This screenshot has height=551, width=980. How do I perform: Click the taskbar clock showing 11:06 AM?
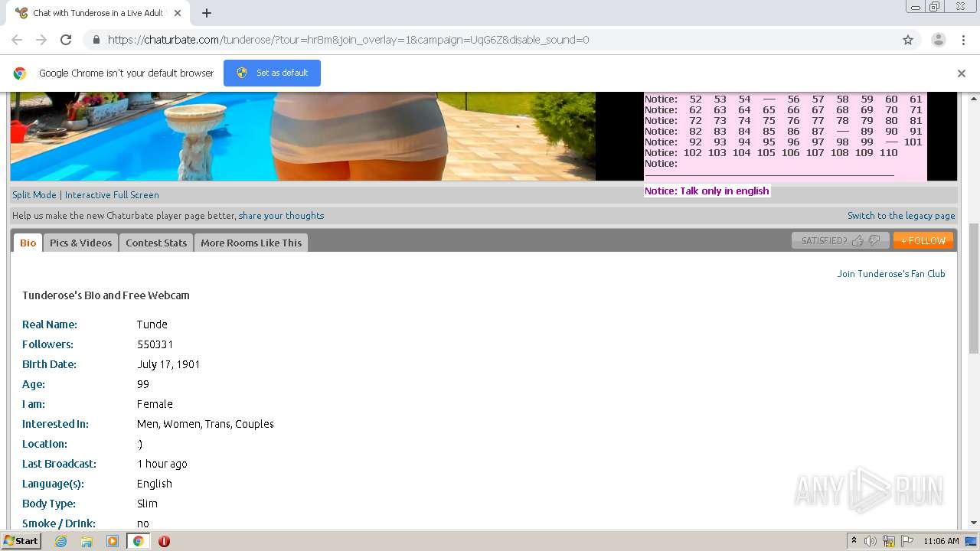[941, 541]
